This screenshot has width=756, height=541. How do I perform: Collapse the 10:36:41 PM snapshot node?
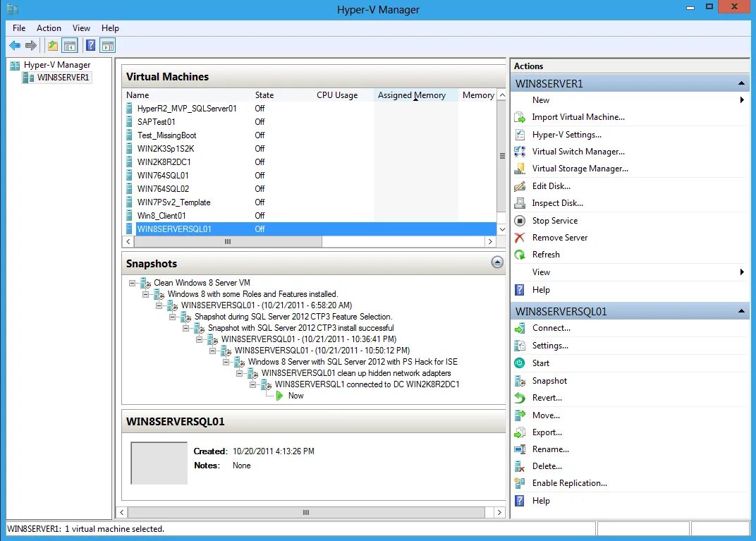click(x=199, y=339)
